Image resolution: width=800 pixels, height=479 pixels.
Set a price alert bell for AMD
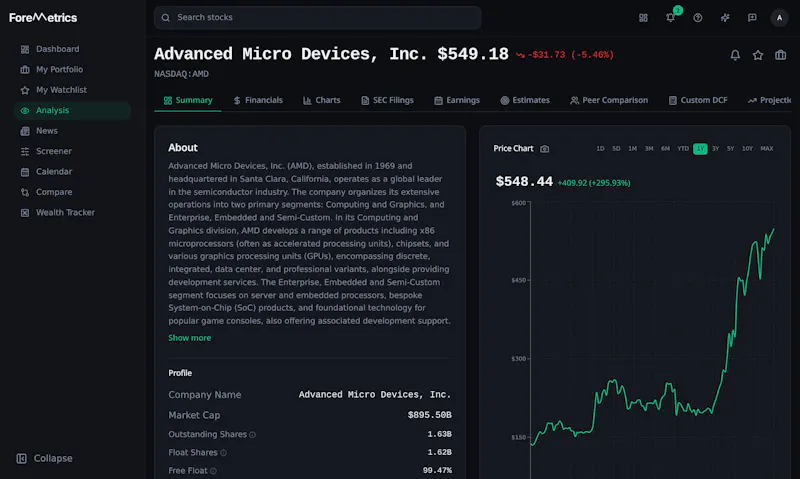click(735, 55)
